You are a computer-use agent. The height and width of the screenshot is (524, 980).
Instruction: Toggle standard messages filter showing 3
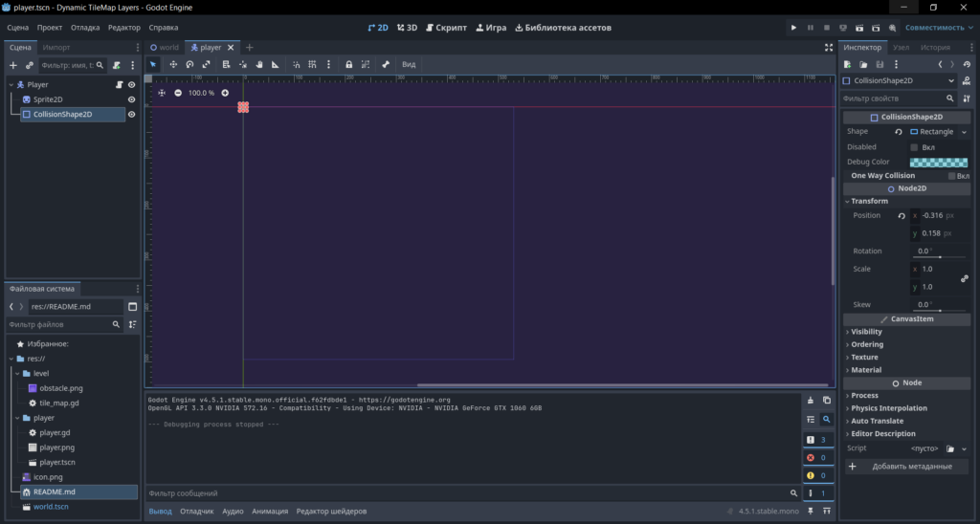pyautogui.click(x=818, y=440)
